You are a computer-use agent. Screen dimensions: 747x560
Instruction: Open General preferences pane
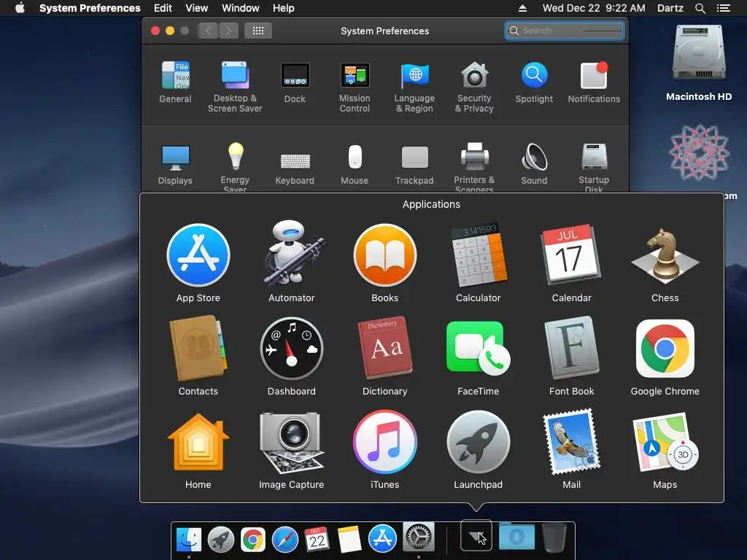click(175, 82)
